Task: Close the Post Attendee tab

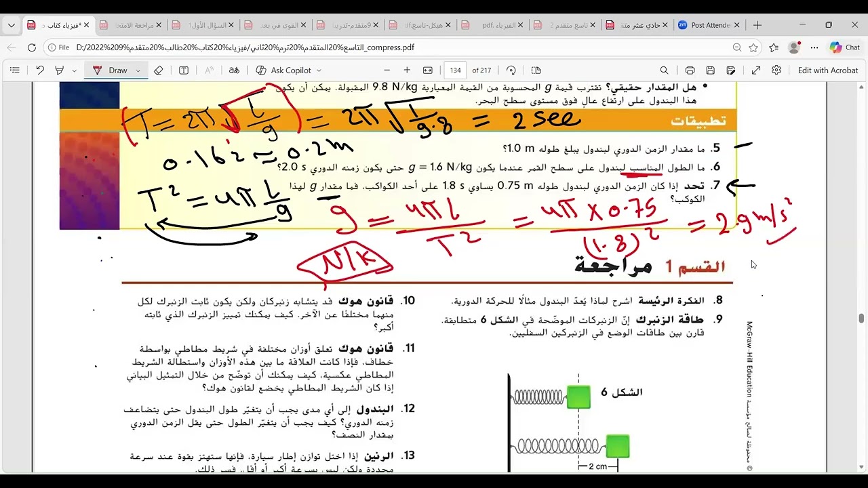Action: [x=737, y=25]
